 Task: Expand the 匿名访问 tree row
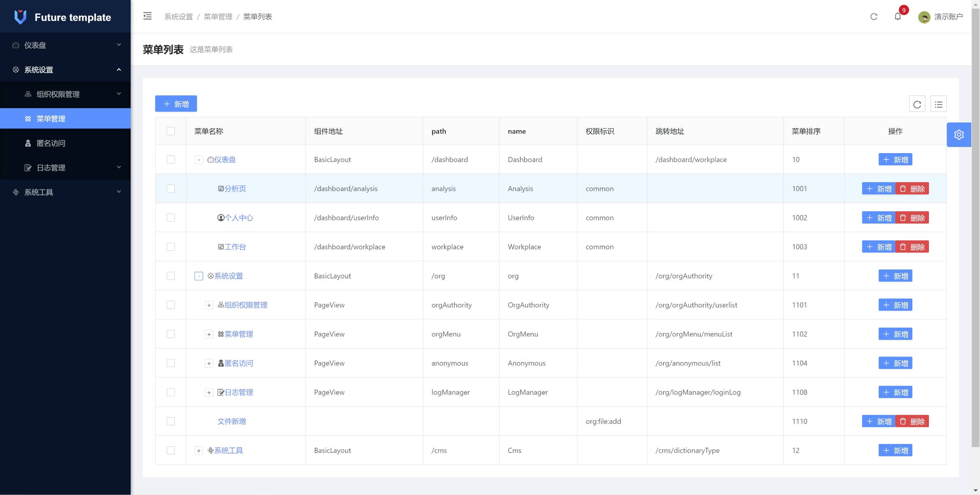209,363
